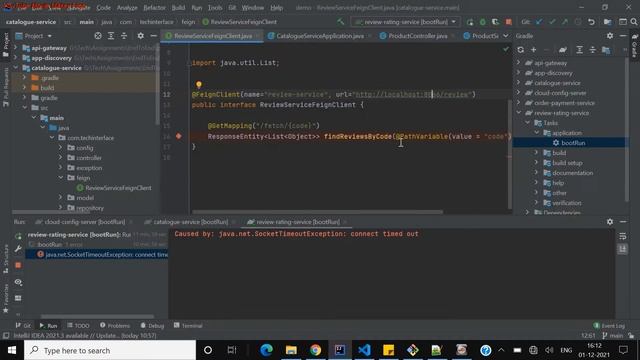Click the Execute Gradle Task elephant icon
The image size is (640, 360).
click(x=563, y=50)
